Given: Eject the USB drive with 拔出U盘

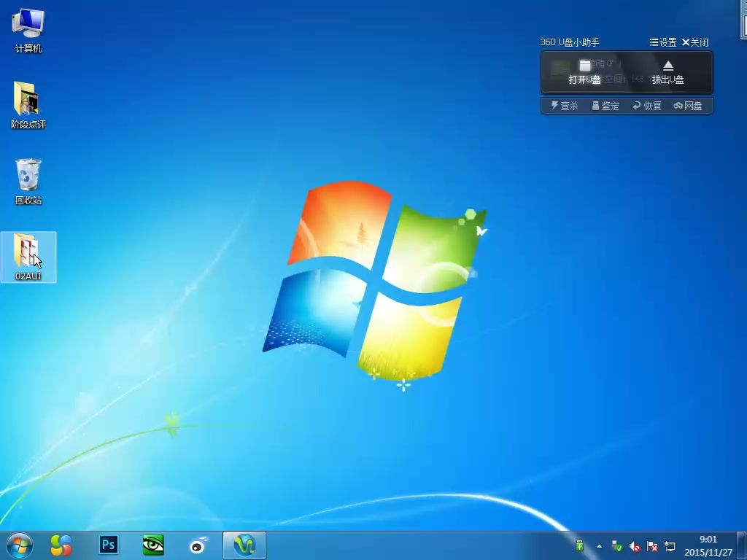Looking at the screenshot, I should point(667,72).
